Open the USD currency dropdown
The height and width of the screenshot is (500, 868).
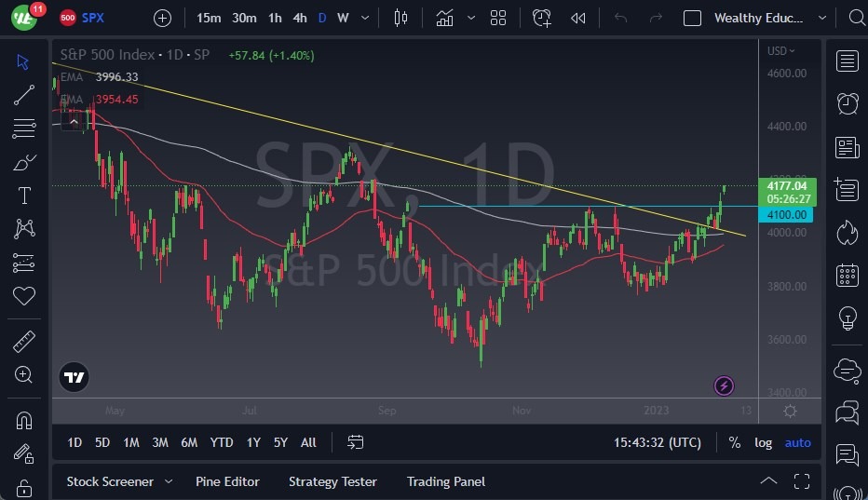pos(780,51)
